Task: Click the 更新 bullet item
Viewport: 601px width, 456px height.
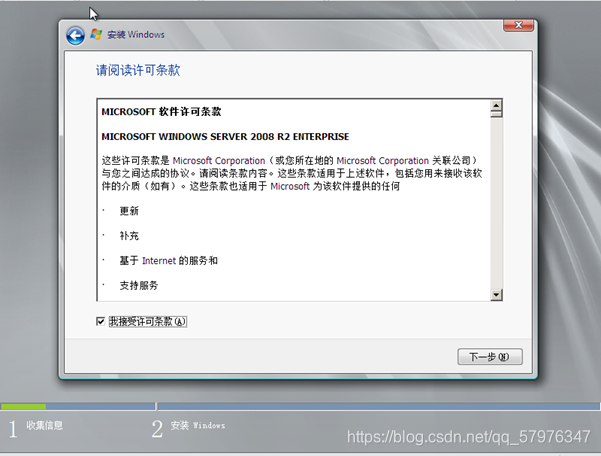Action: (x=129, y=211)
